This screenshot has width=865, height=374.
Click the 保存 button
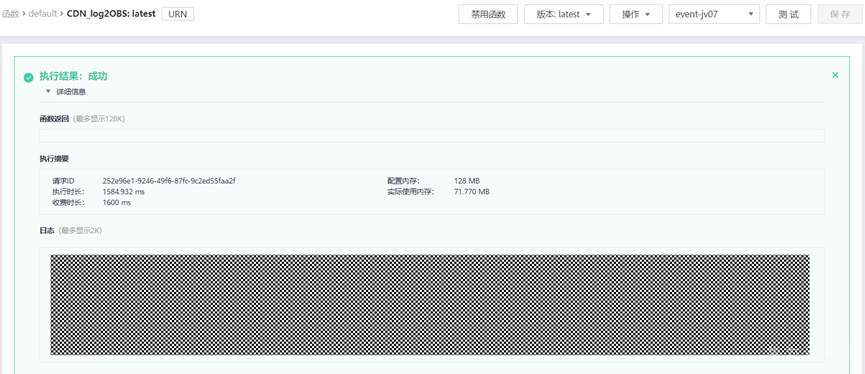840,14
